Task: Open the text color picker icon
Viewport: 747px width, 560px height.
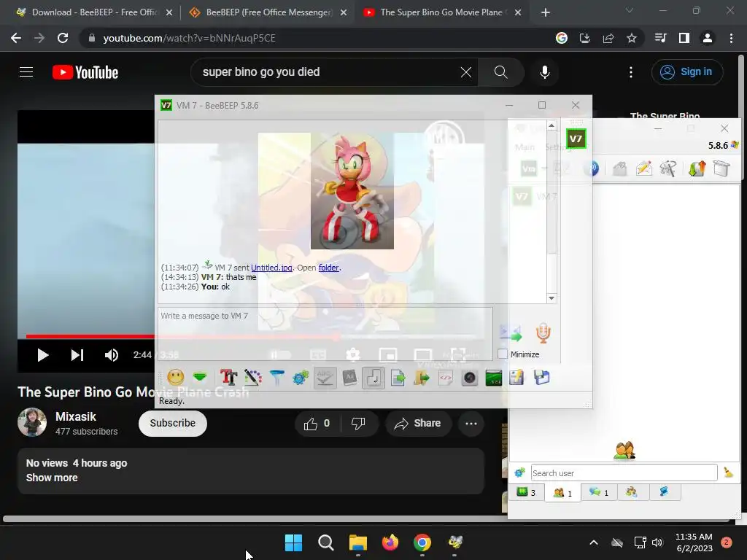Action: 252,378
